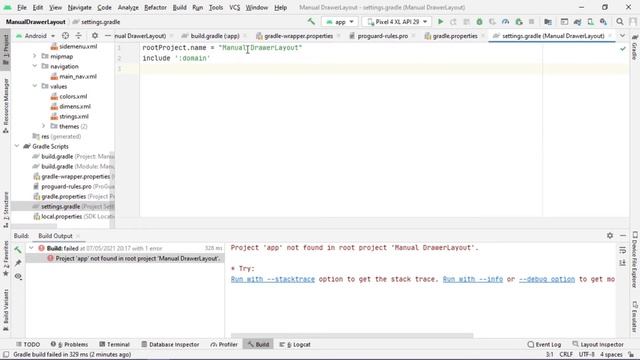Click Collapse All icon in Project panel
This screenshot has width=640, height=360.
tap(79, 36)
